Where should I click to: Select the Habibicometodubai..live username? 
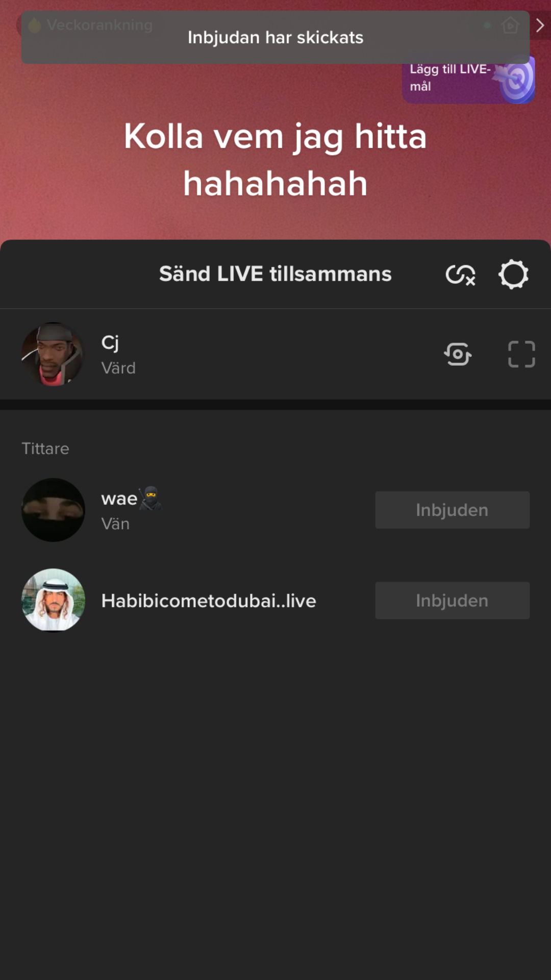pos(209,601)
